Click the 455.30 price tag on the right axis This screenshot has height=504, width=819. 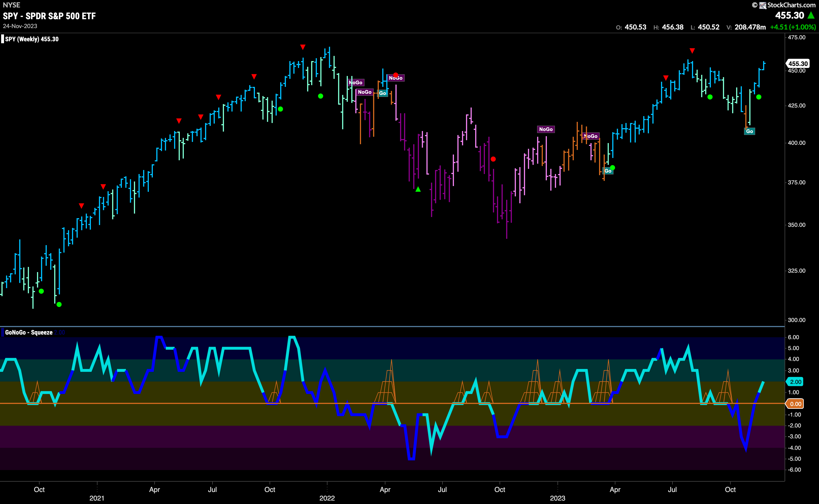click(x=798, y=63)
